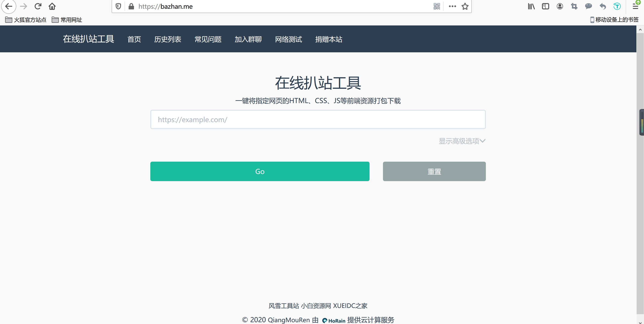644x324 pixels.
Task: Open Firefox account avatar icon
Action: [560, 6]
